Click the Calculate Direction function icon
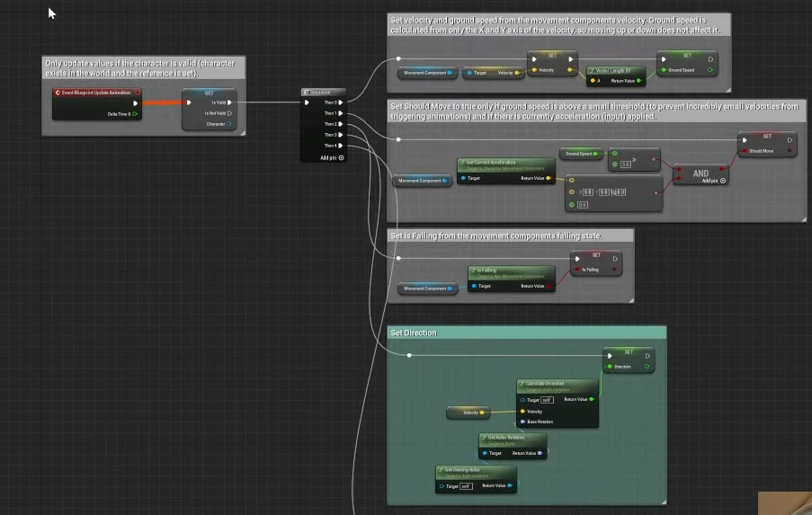Viewport: 812px width, 515px height. point(522,383)
